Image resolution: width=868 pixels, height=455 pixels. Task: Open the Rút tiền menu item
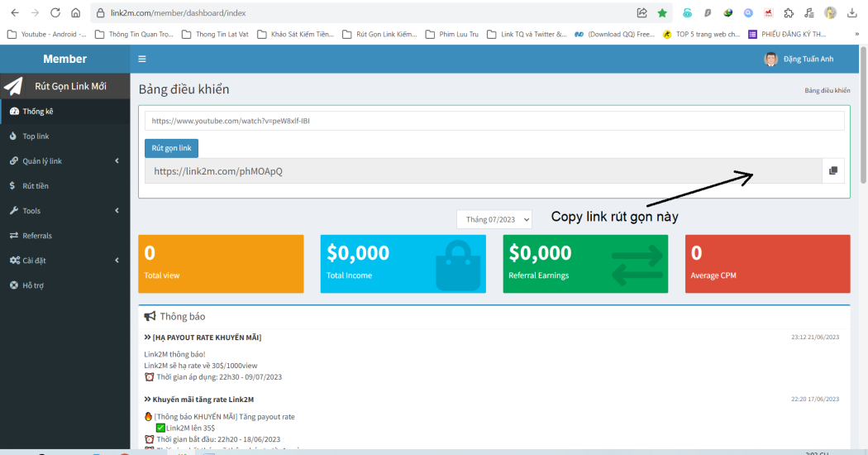pos(65,185)
